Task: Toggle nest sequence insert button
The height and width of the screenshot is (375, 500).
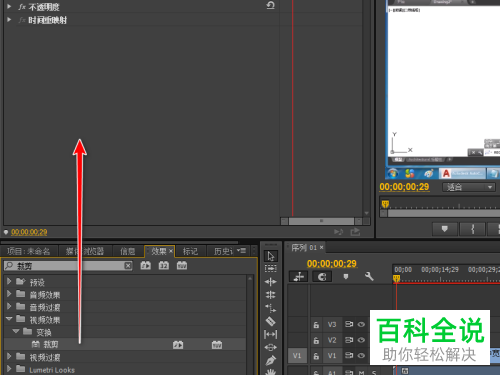Action: point(299,277)
